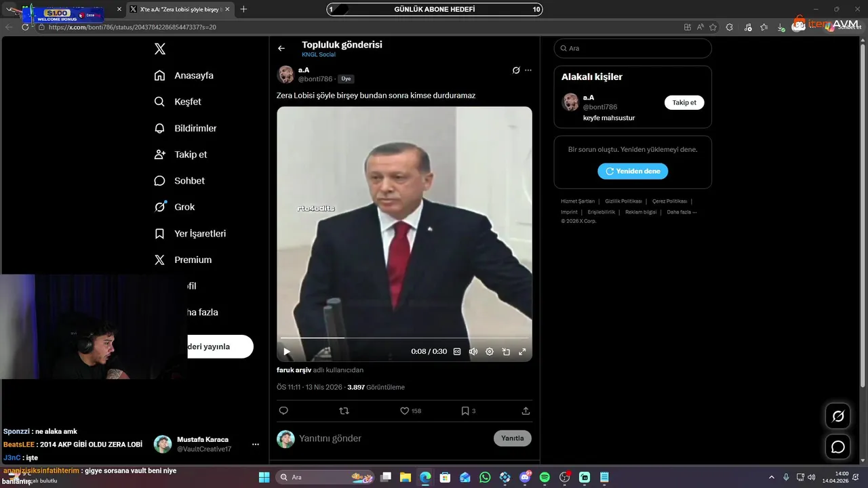Screen dimensions: 868x488
Task: Repost this post
Action: [344, 411]
